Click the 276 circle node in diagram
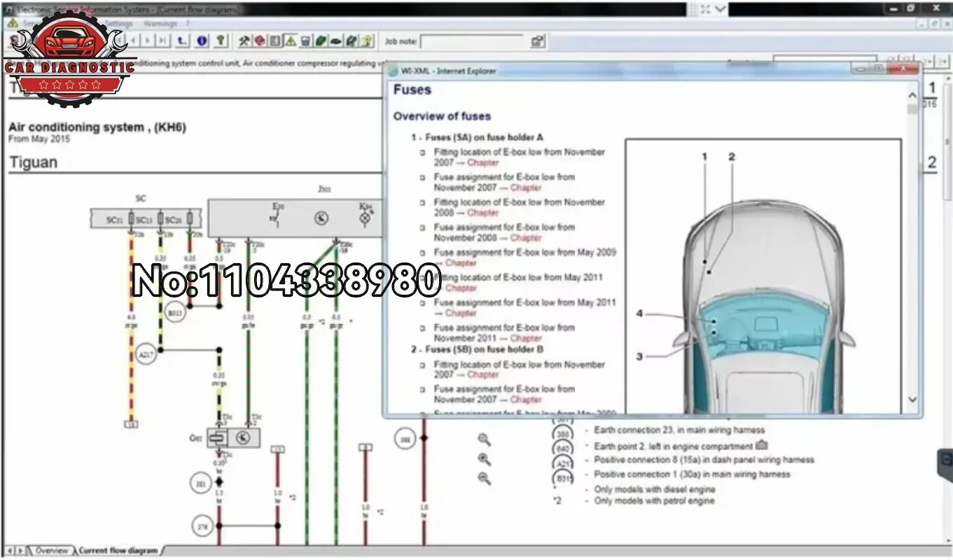The height and width of the screenshot is (560, 953). 202,525
